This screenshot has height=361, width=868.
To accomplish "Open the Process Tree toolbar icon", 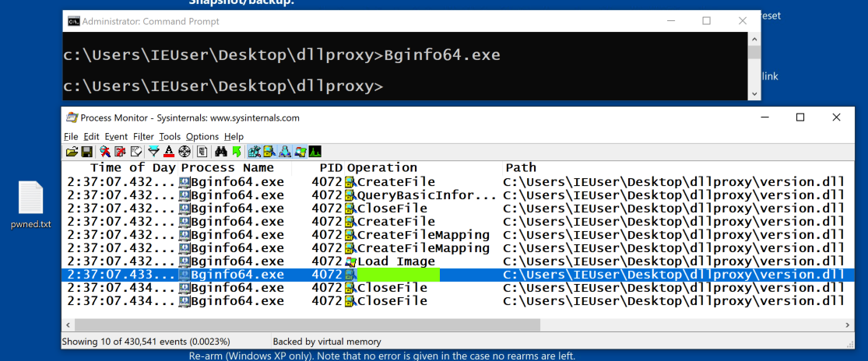I will (202, 152).
